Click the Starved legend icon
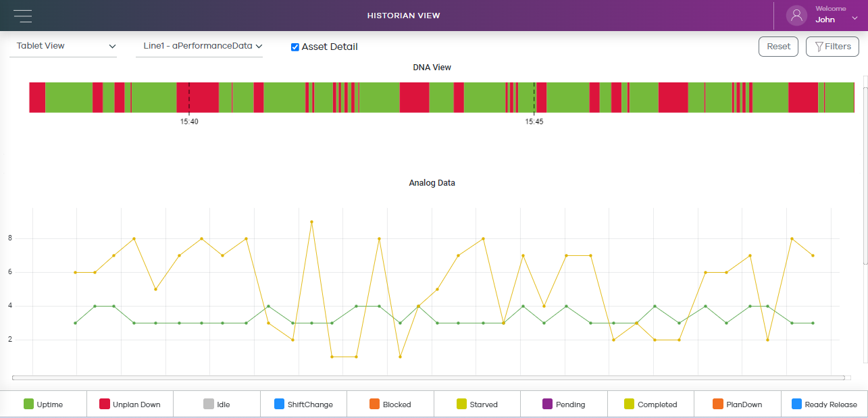Image resolution: width=868 pixels, height=418 pixels. click(x=461, y=404)
